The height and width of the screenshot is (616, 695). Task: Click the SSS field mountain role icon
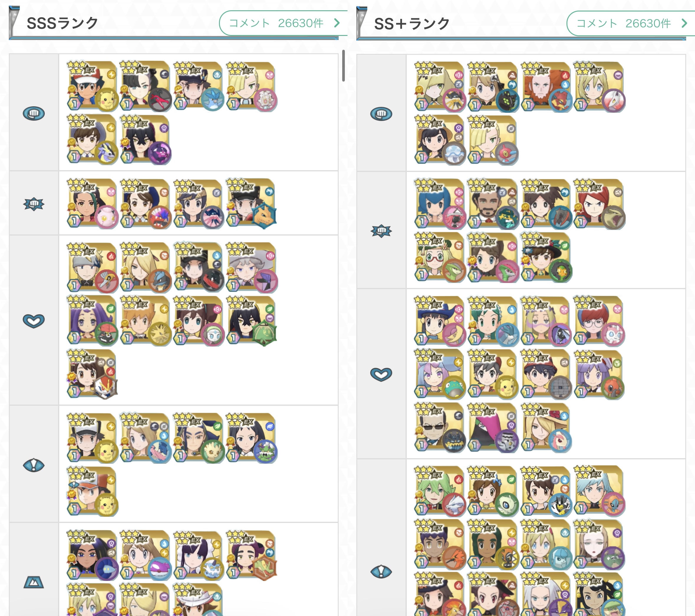click(x=34, y=582)
